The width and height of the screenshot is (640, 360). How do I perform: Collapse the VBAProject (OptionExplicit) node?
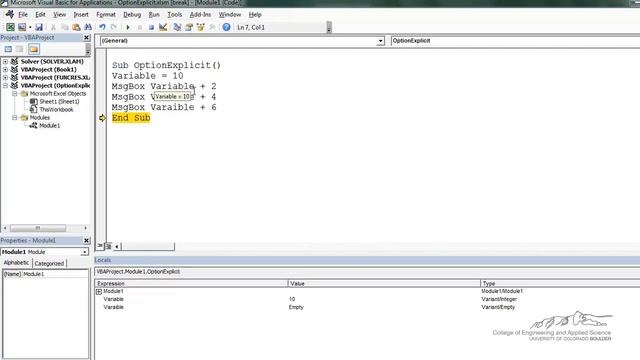(5, 86)
